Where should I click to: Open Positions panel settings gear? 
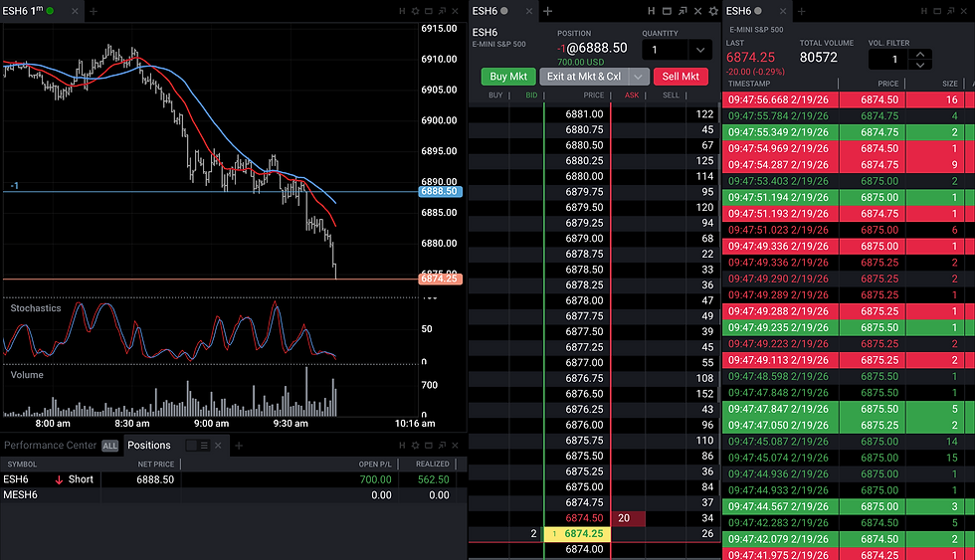click(x=416, y=445)
